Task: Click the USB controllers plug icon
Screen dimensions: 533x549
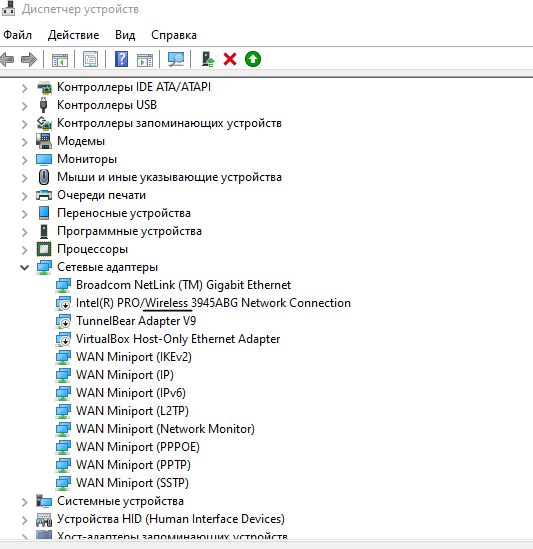Action: coord(43,105)
